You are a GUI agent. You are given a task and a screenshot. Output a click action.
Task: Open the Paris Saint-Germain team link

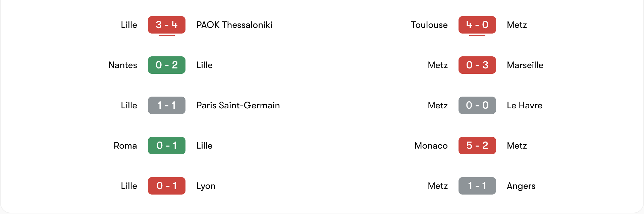pos(238,105)
